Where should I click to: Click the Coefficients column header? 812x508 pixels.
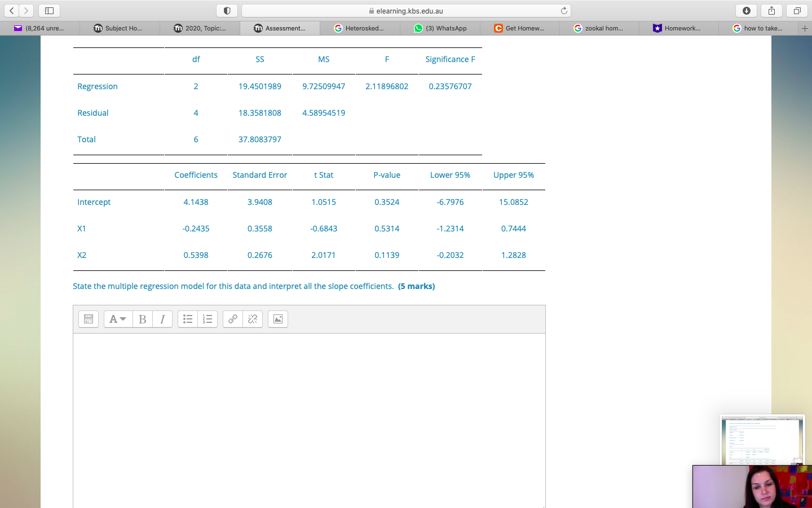pyautogui.click(x=196, y=175)
